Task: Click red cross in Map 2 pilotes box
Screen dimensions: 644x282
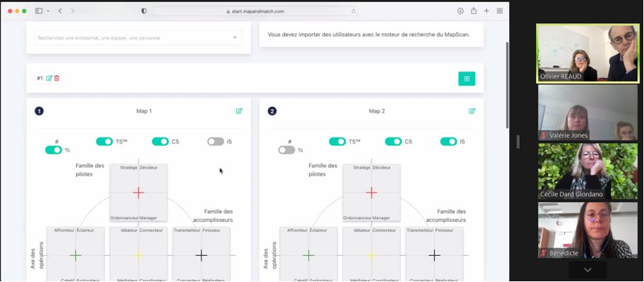Action: click(x=371, y=193)
